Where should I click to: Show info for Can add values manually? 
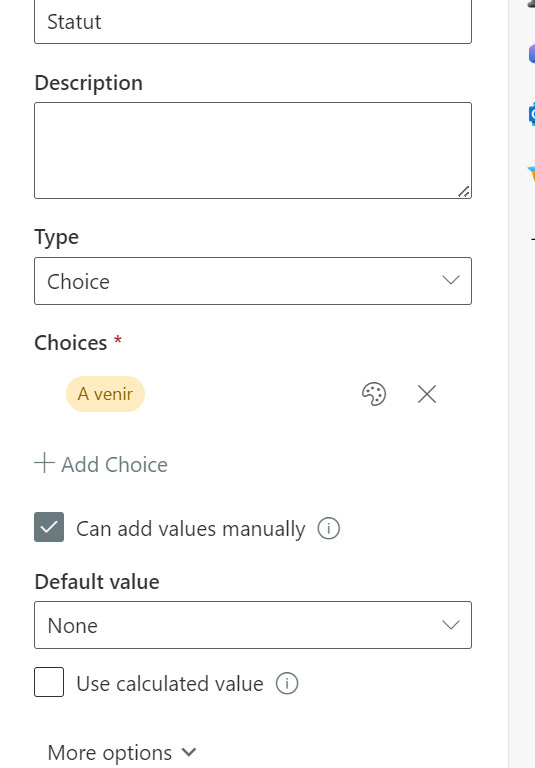[x=329, y=528]
